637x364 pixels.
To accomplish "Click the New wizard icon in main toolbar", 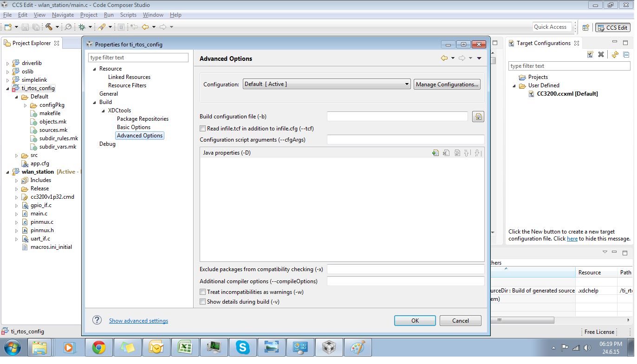I will pyautogui.click(x=7, y=27).
